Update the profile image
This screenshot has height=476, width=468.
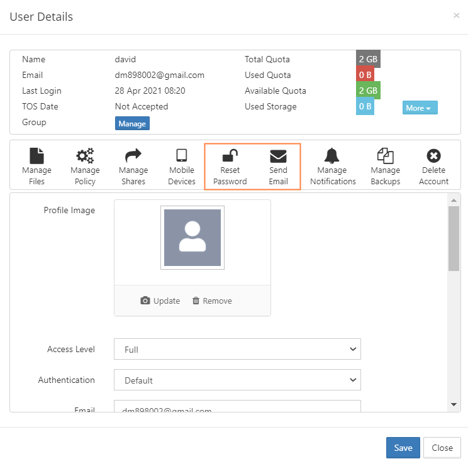click(160, 301)
